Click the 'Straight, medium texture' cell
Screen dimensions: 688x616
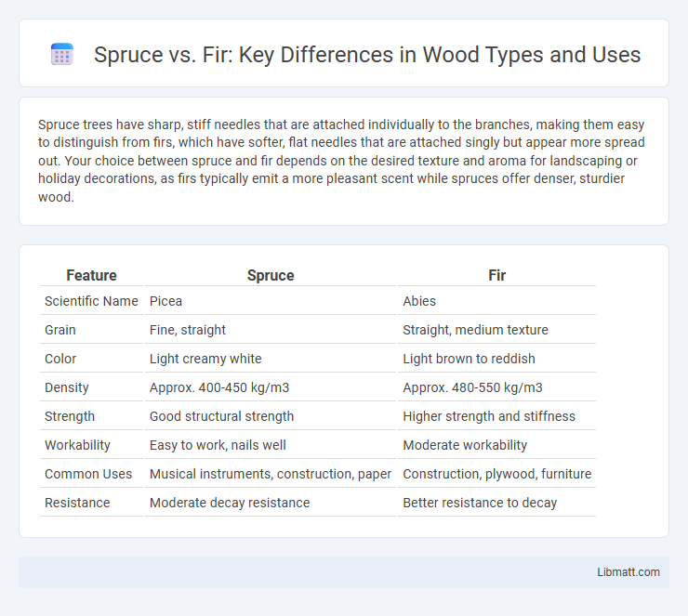click(x=496, y=330)
